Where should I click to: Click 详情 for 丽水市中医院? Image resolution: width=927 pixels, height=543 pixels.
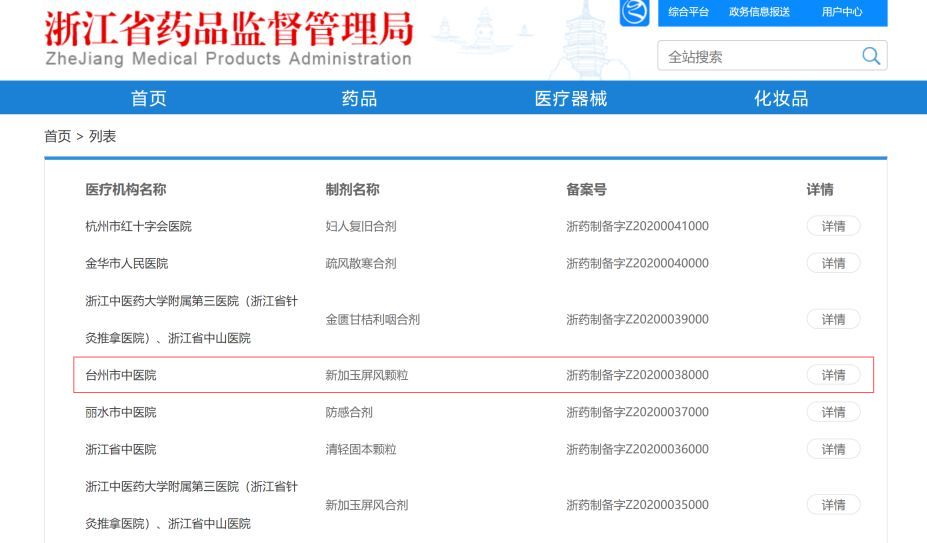click(833, 412)
